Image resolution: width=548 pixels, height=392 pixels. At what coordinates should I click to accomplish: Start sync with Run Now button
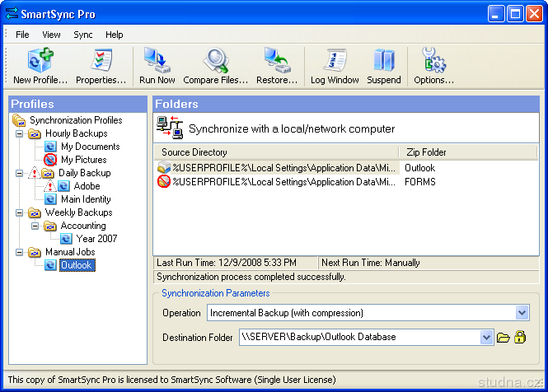tap(157, 65)
